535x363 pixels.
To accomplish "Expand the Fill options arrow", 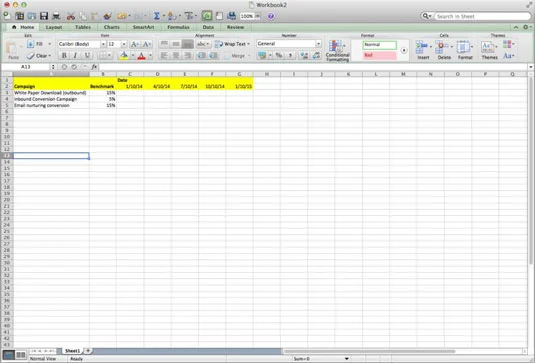I will (50, 44).
